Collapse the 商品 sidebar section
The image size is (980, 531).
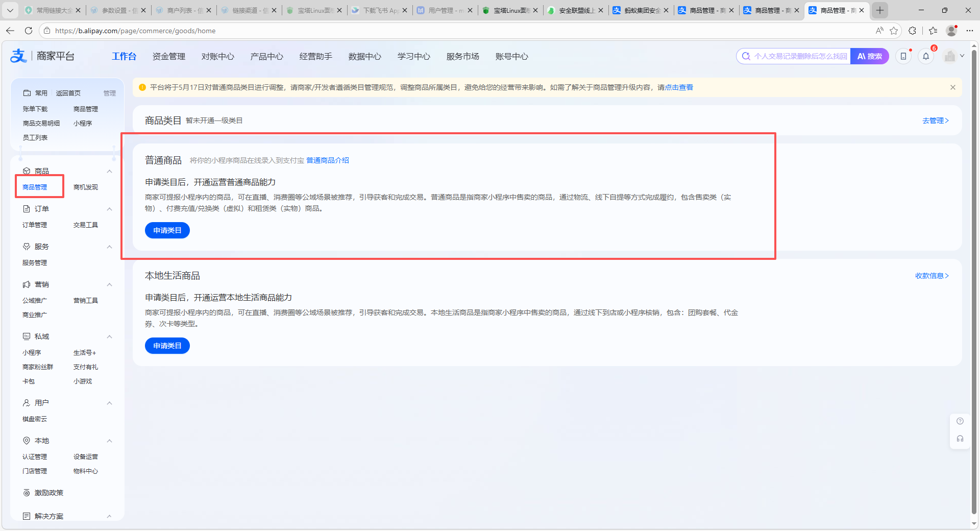pos(109,171)
